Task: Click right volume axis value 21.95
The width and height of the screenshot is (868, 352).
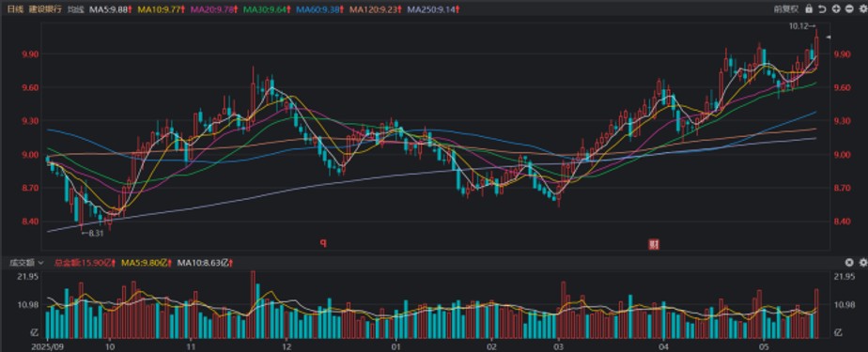Action: 844,276
